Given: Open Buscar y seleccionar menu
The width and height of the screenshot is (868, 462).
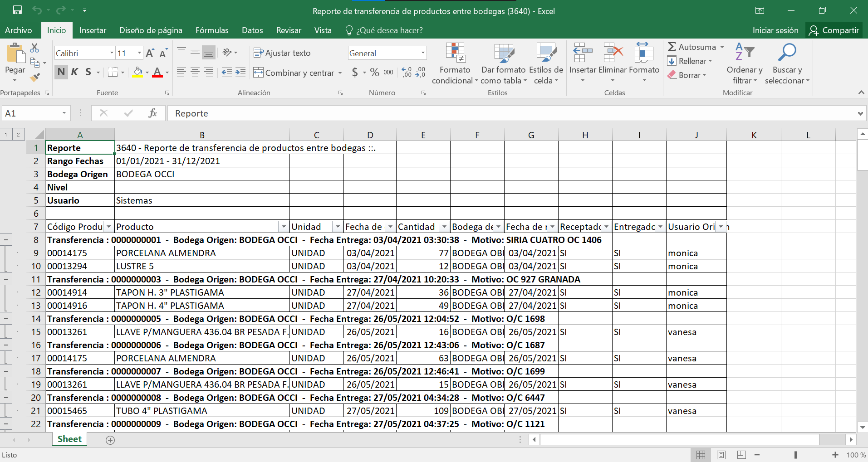Looking at the screenshot, I should [787, 63].
